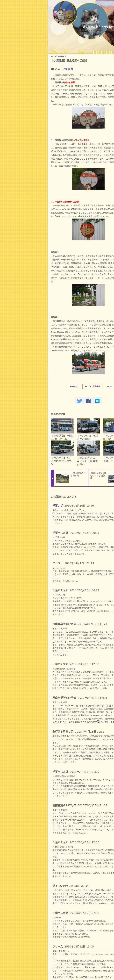This screenshot has width=114, height=980.
Task: Click the post date 2010年04月16日
Action: point(58,56)
